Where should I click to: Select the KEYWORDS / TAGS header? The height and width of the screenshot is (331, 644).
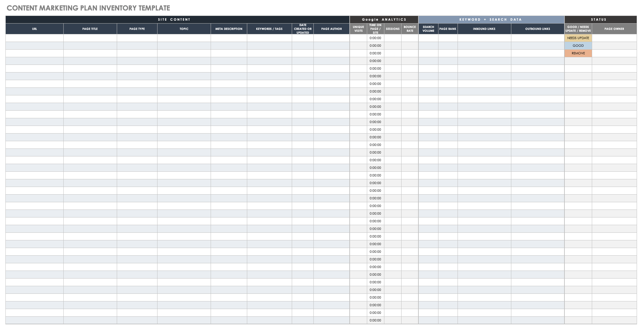tap(269, 29)
